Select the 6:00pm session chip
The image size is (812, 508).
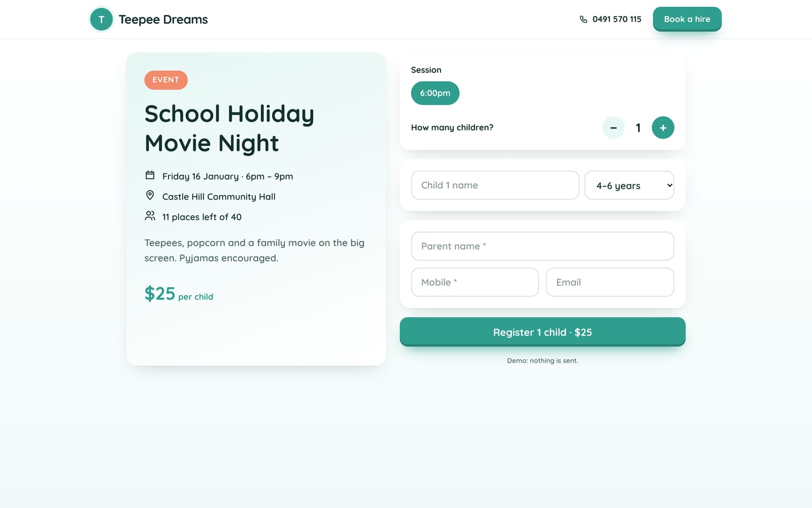point(435,93)
